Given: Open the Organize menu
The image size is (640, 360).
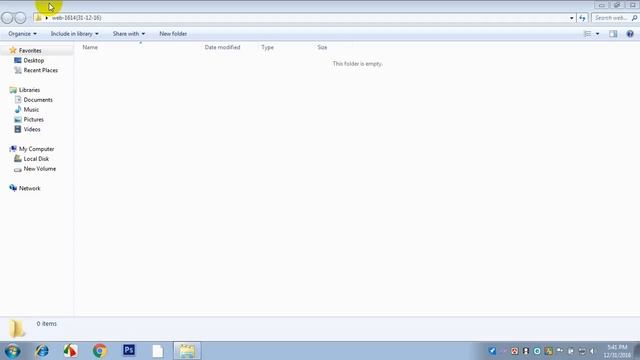Looking at the screenshot, I should 22,34.
